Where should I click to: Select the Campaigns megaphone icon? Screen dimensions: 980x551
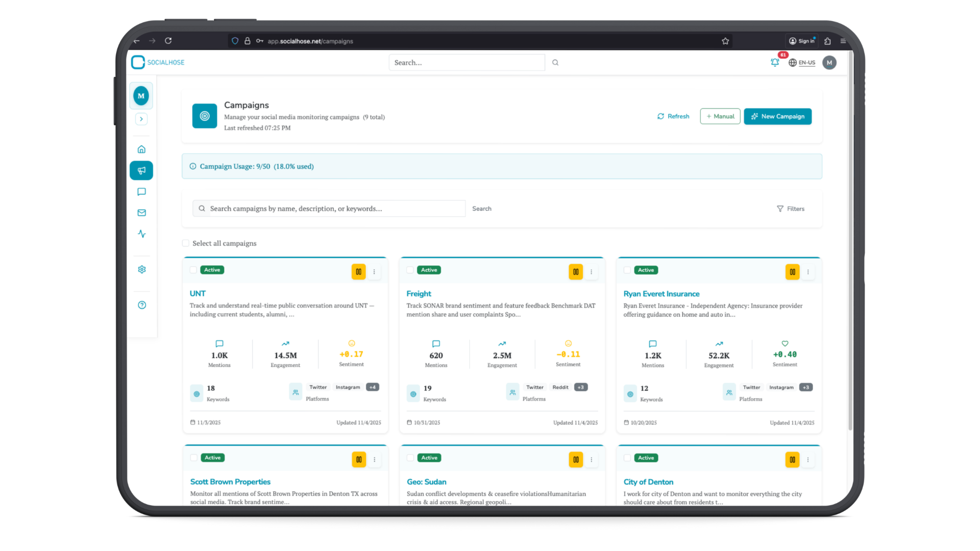click(141, 170)
